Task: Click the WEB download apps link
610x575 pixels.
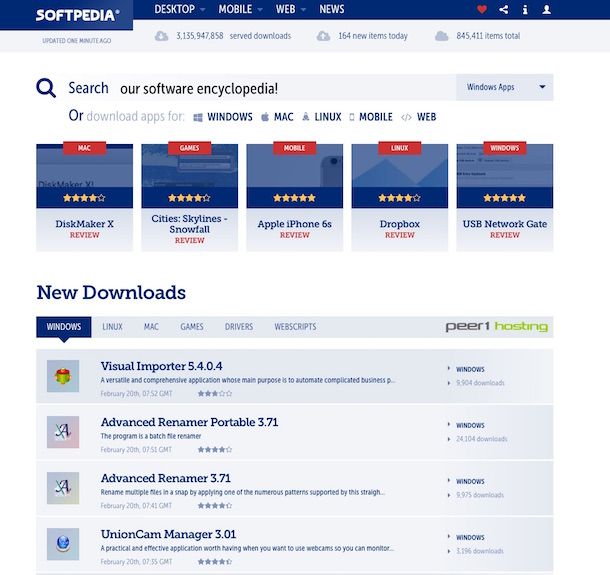Action: click(x=426, y=117)
